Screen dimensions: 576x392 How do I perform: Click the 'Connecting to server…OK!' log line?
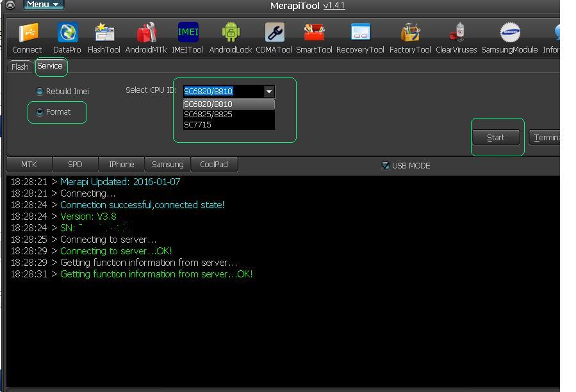(116, 251)
